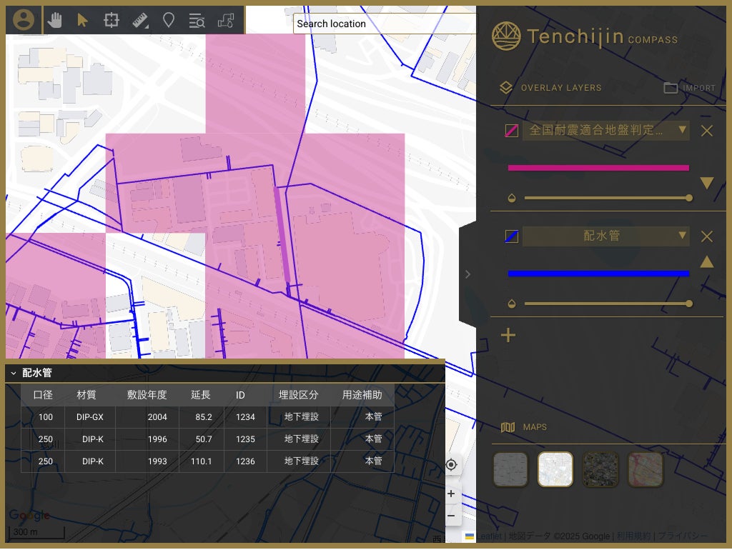
Task: Toggle visibility of 配水管 layer
Action: click(511, 236)
